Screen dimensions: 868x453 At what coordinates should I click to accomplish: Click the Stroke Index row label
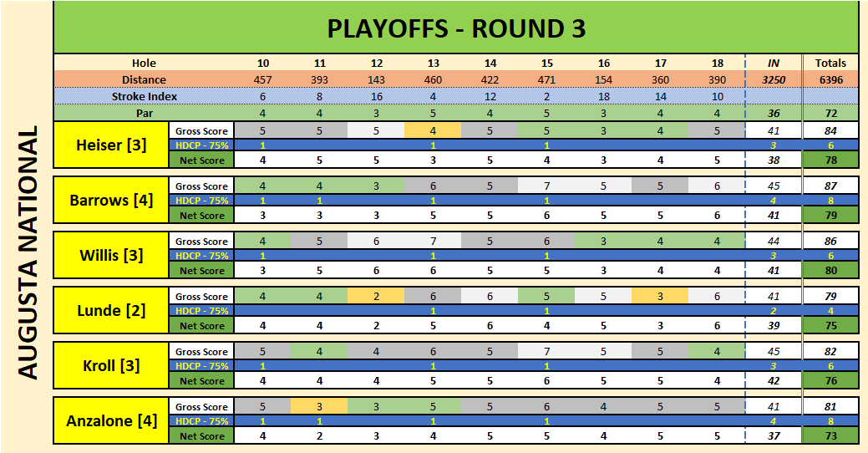click(x=144, y=96)
